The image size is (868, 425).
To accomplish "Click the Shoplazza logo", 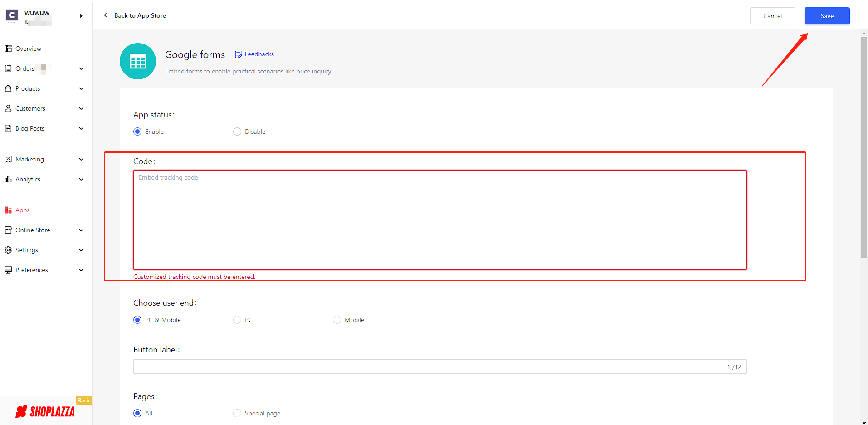I will pos(45,411).
